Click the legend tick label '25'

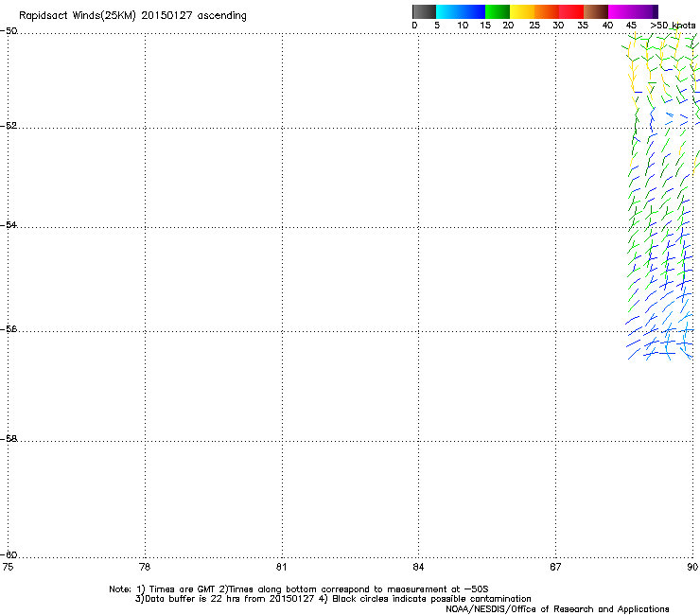[534, 26]
